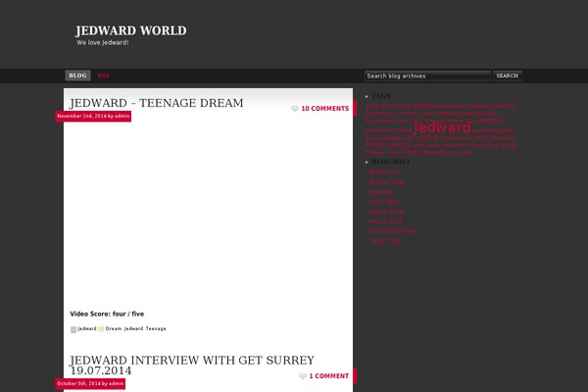Screen dimensions: 588x392
Task: Select the Waterline tag
Action: pyautogui.click(x=438, y=152)
